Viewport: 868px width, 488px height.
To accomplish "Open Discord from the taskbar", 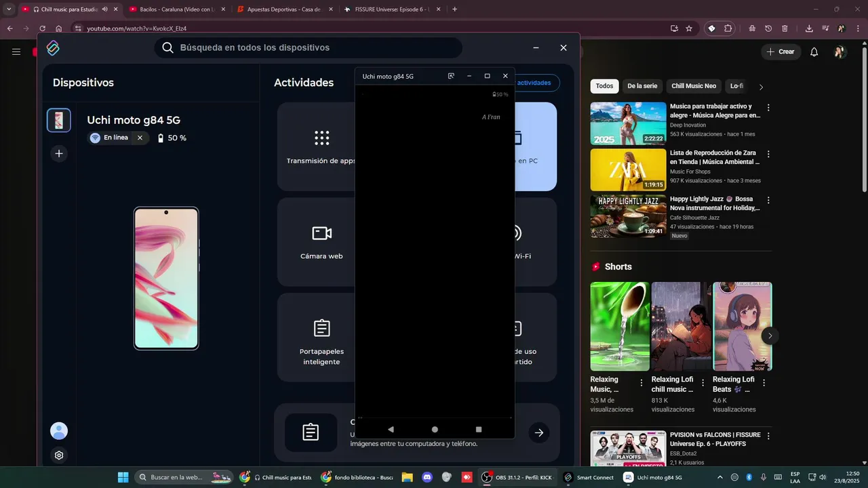I will pyautogui.click(x=427, y=477).
